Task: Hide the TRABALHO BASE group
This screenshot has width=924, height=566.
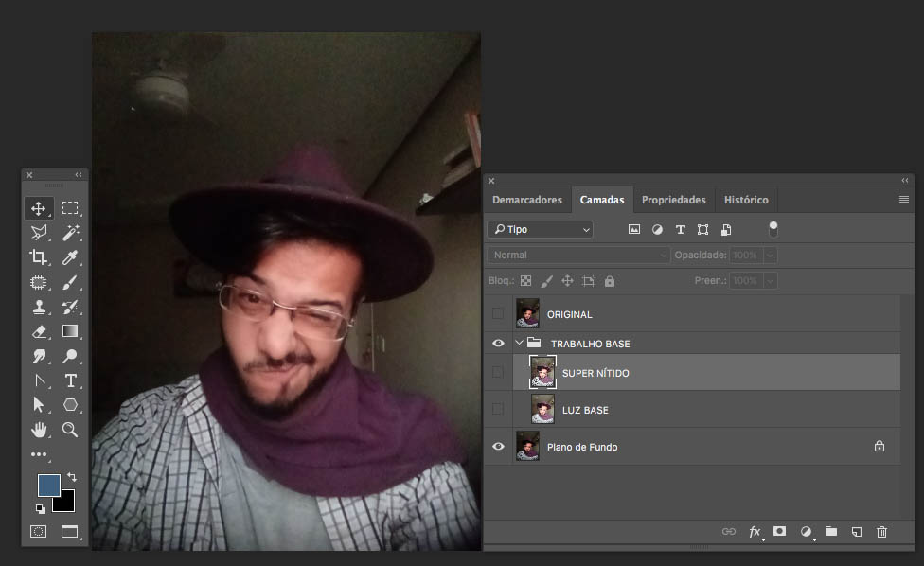Action: coord(498,343)
